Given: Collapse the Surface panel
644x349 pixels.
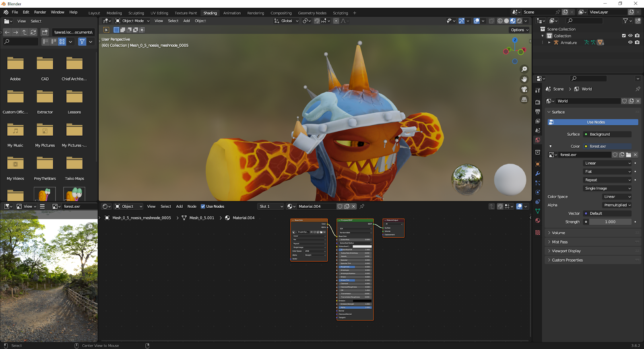Looking at the screenshot, I should pos(593,112).
